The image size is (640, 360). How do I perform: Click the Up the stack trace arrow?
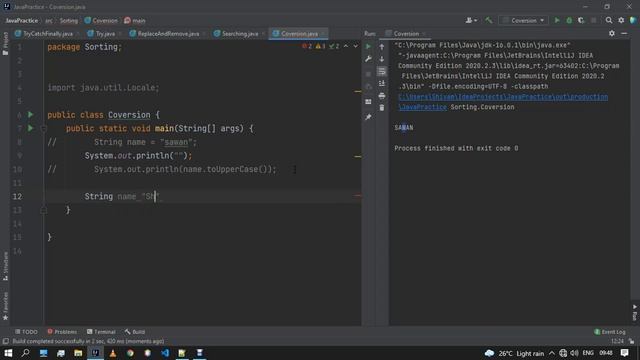coord(382,47)
